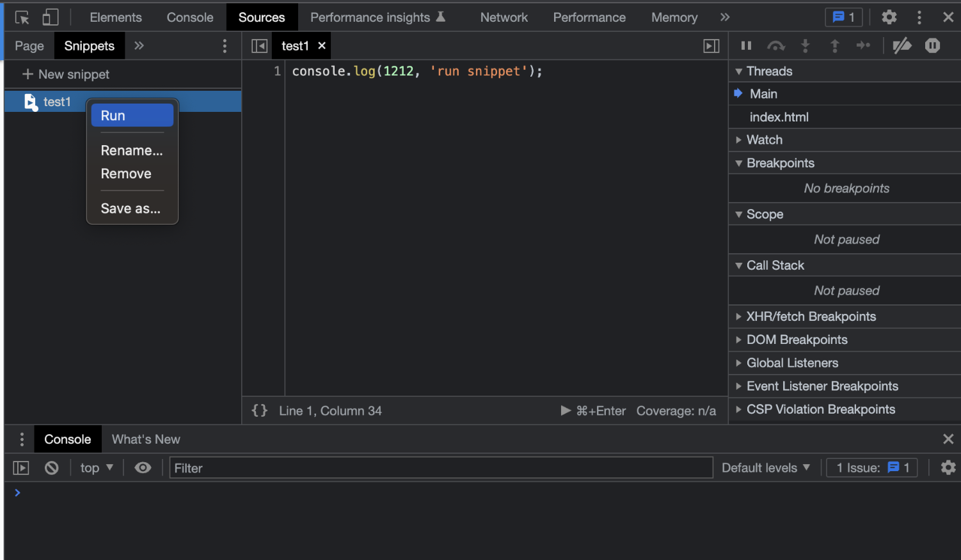Open DevTools settings gear icon

pos(889,17)
